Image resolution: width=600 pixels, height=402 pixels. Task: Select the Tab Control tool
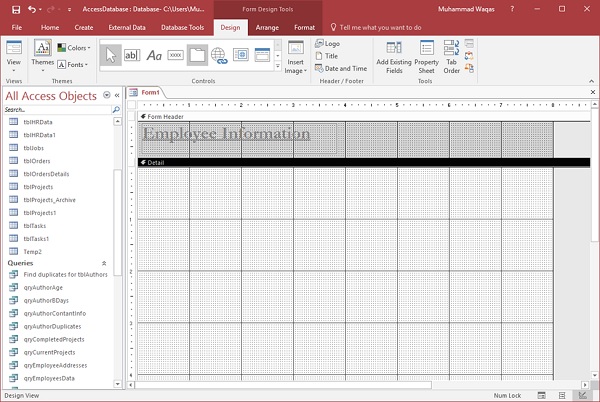[197, 55]
